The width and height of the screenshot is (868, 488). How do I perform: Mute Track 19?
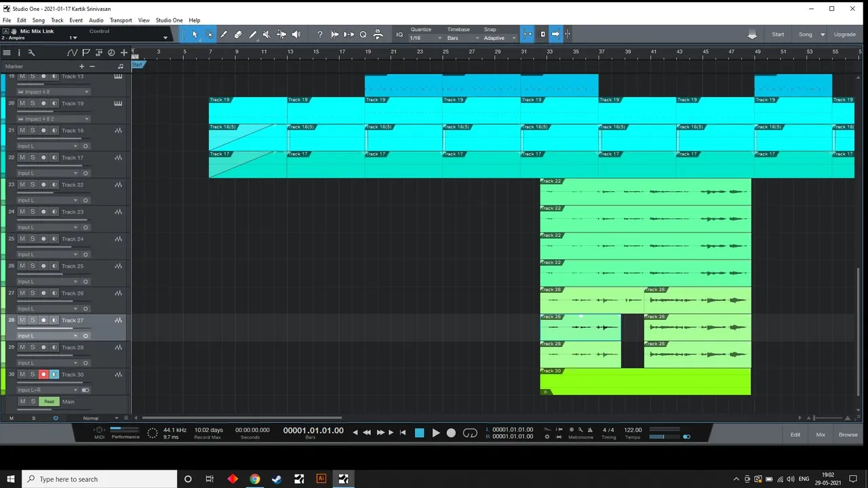(22, 103)
